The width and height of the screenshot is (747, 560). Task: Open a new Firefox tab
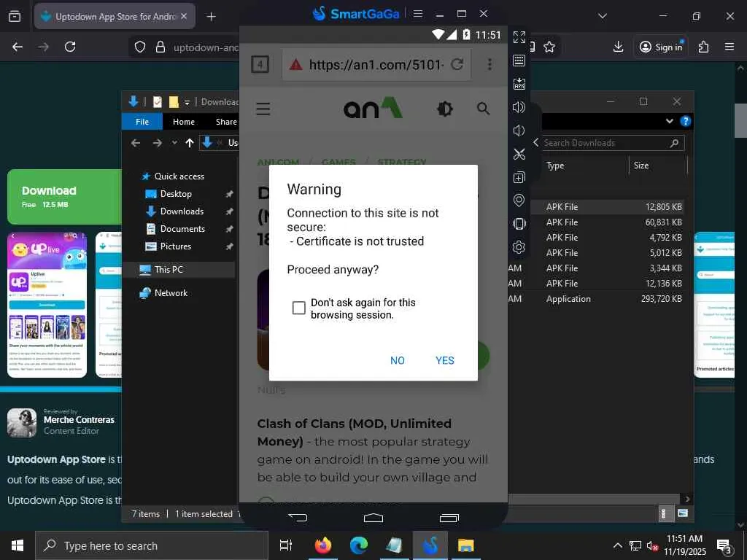click(211, 17)
